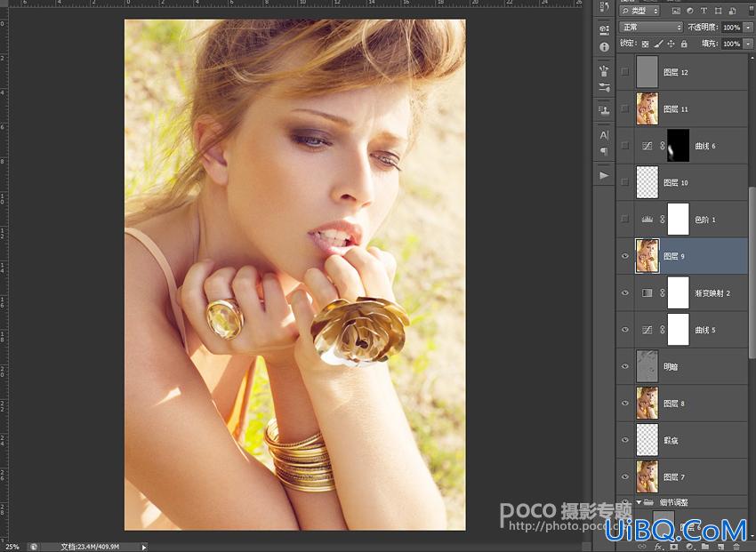Select the 色阶 1 layer mask thumbnail
756x552 pixels.
(678, 220)
